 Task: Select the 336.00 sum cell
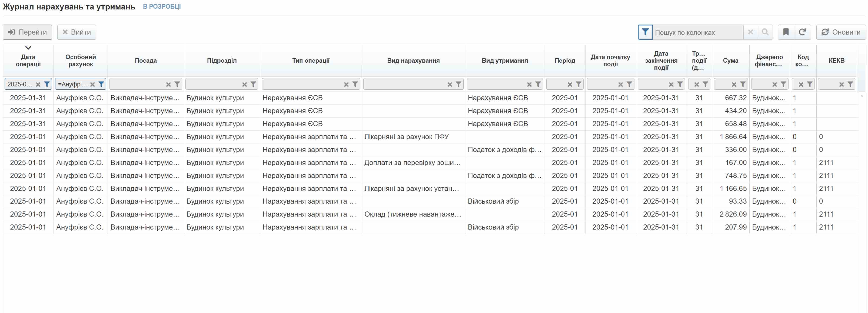click(730, 150)
